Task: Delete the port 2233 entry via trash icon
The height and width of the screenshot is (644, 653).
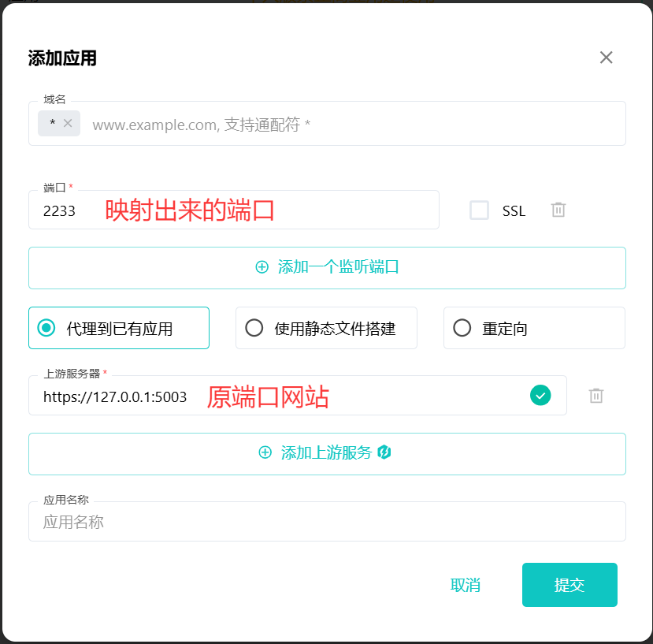Action: click(x=558, y=210)
